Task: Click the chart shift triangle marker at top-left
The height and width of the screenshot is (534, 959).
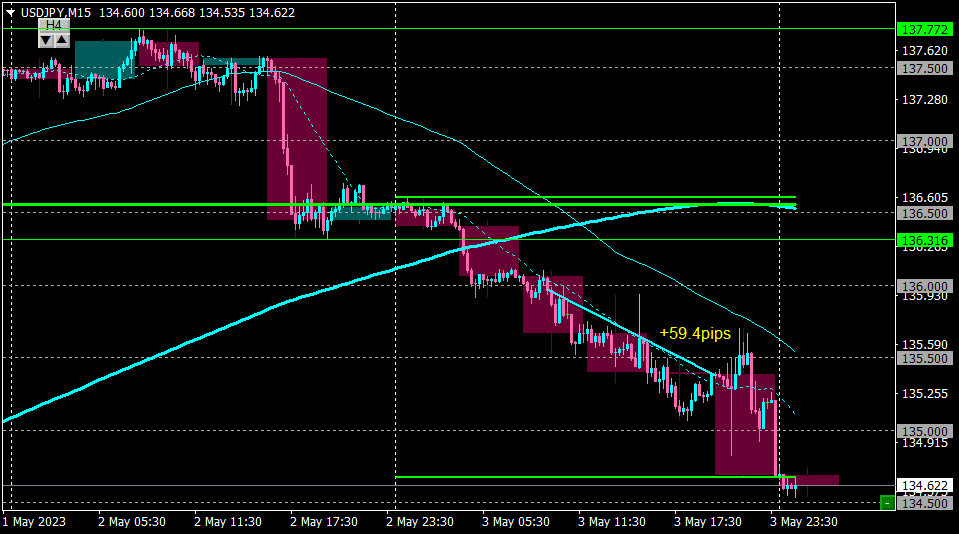Action: pos(10,12)
